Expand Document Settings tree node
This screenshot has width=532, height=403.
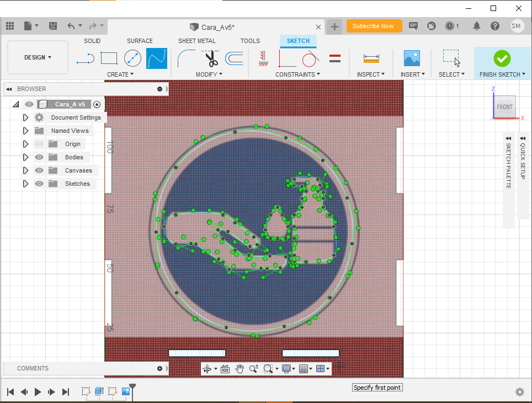(25, 117)
